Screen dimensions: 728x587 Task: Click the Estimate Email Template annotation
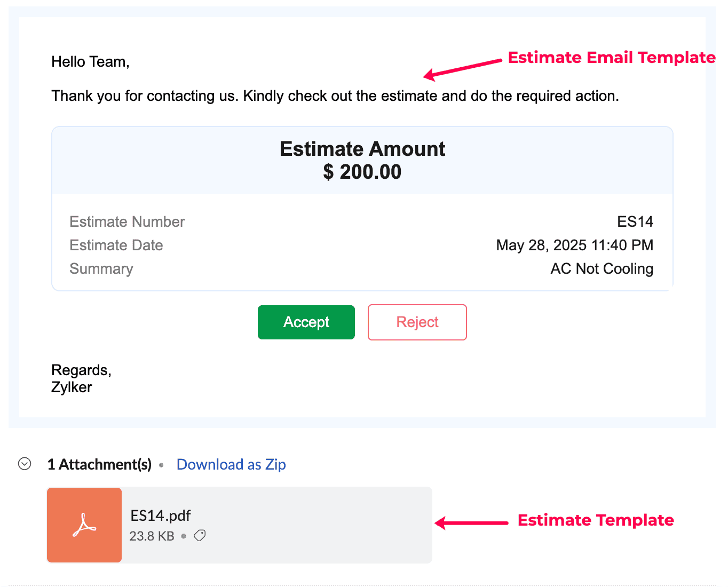coord(611,58)
